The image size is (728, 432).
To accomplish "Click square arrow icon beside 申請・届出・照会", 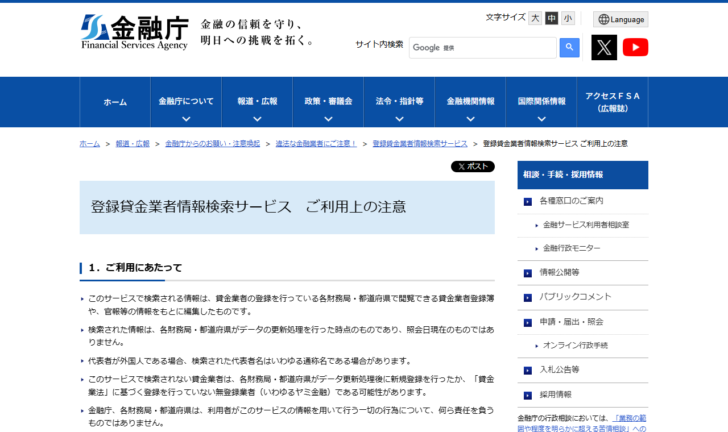I will [x=527, y=323].
